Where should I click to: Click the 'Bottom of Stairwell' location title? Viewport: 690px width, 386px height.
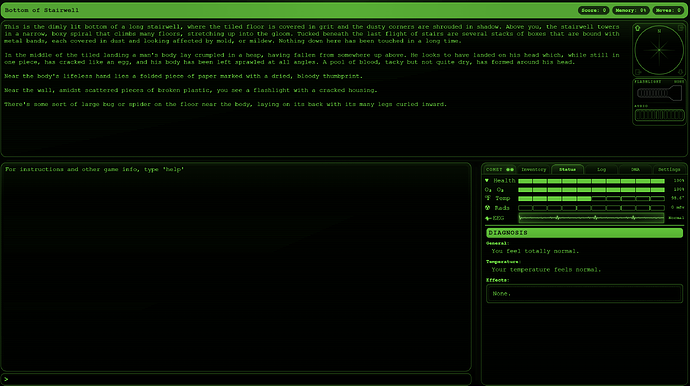pos(42,10)
